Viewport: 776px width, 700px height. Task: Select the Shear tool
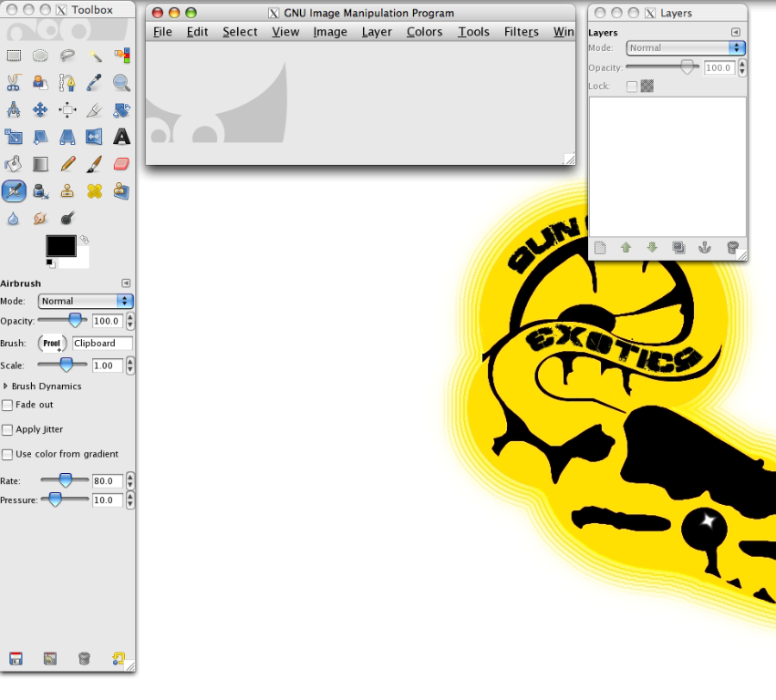(x=41, y=137)
